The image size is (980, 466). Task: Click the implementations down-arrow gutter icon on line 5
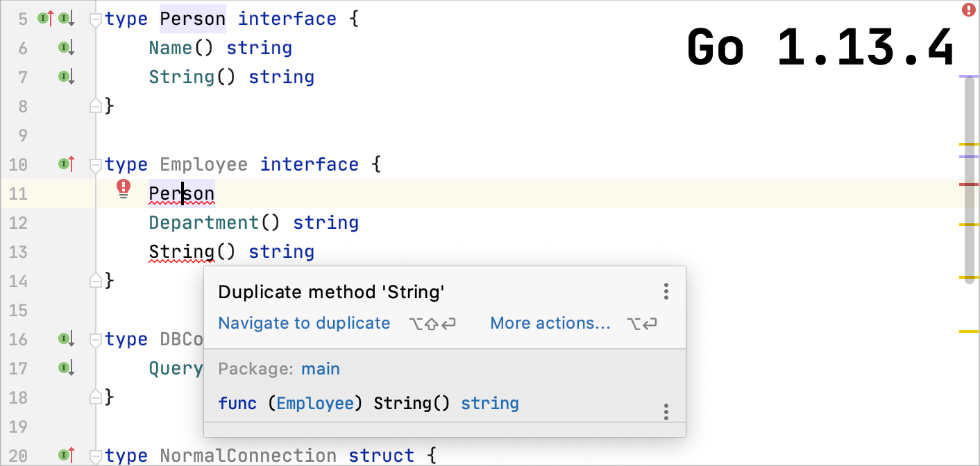point(67,19)
